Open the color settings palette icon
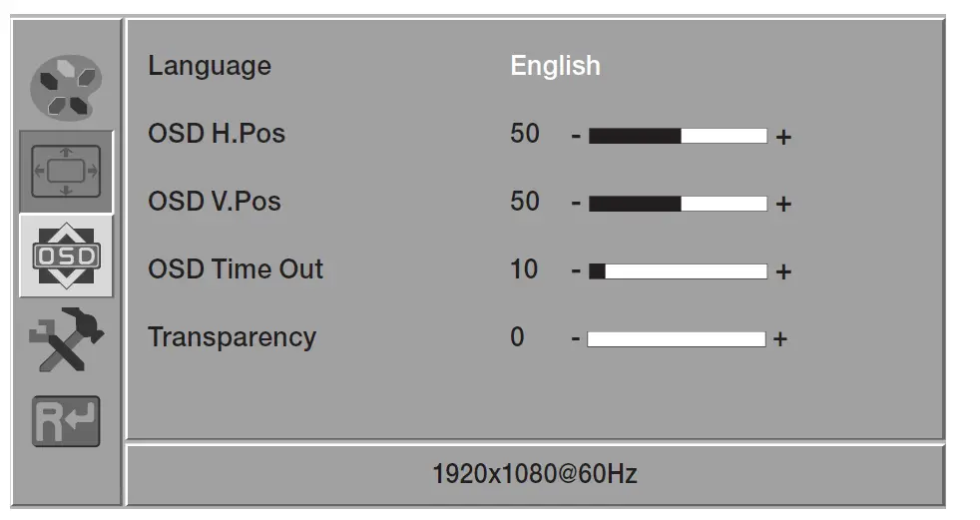 coord(67,87)
